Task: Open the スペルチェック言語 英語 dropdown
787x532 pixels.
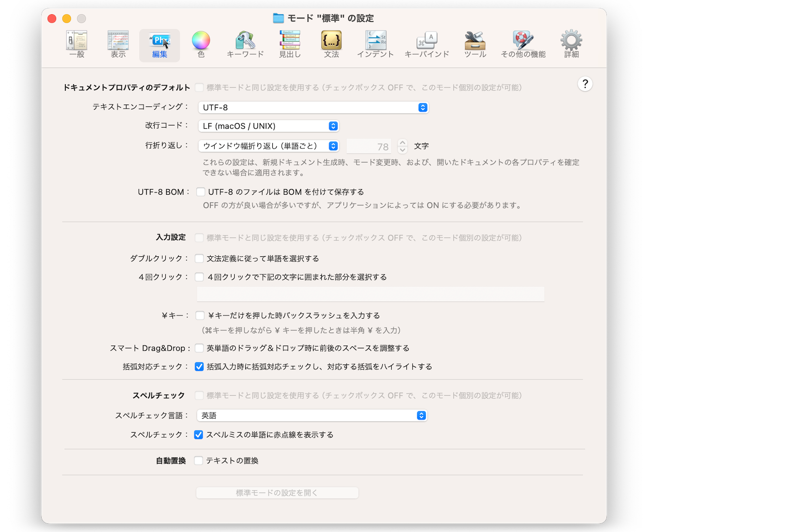Action: coord(312,415)
